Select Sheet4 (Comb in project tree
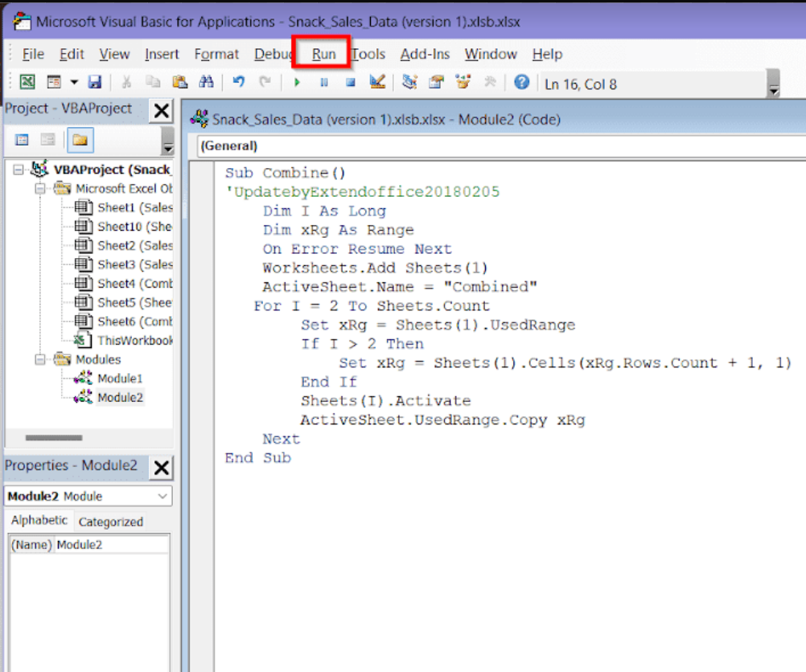806x672 pixels. point(134,284)
